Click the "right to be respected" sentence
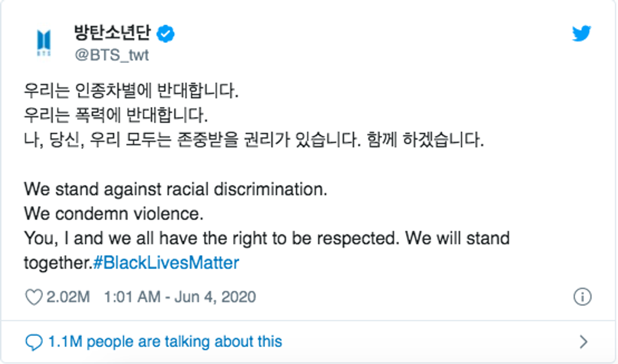The image size is (618, 364). tap(267, 239)
